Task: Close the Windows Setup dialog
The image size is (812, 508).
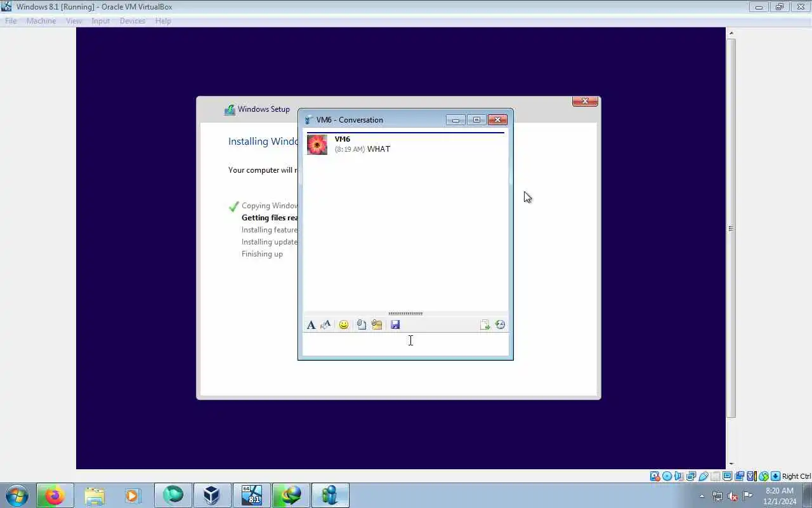Action: pos(585,102)
